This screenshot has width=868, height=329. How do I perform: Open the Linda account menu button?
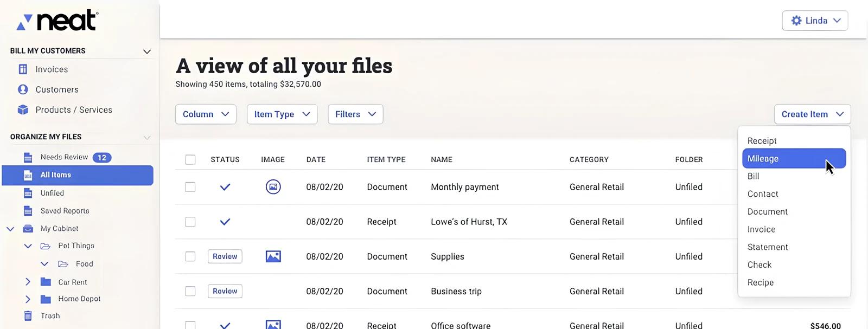coord(814,21)
